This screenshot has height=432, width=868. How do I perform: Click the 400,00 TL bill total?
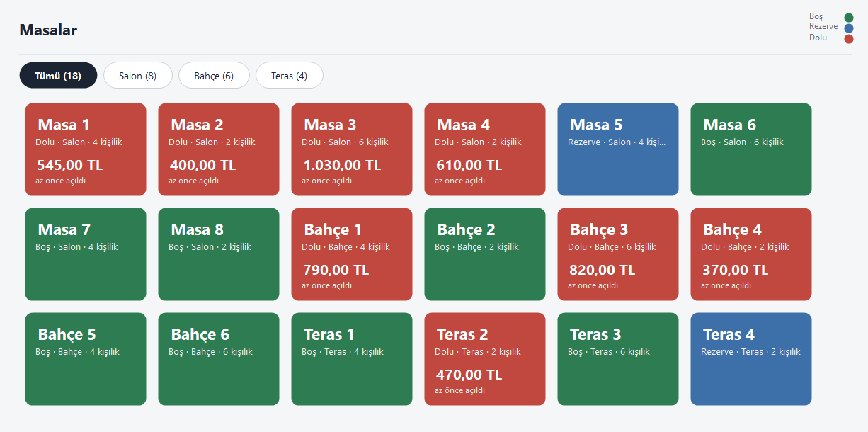coord(203,165)
